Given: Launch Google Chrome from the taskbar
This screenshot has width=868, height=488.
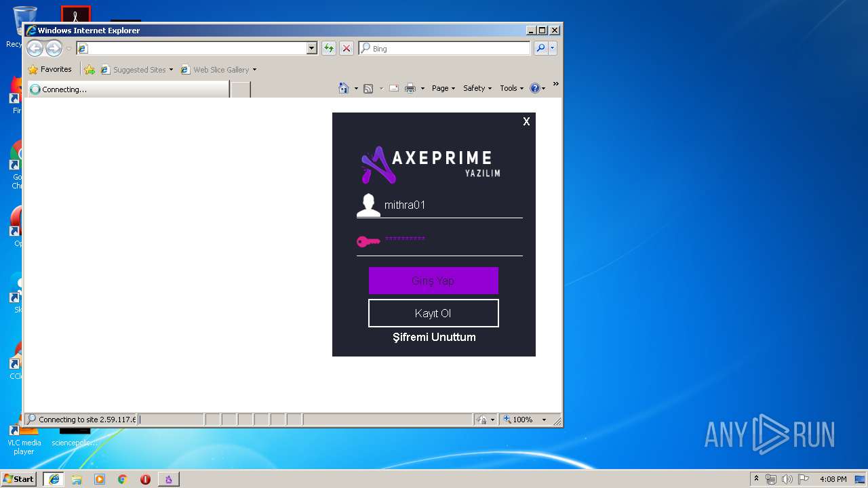Looking at the screenshot, I should pos(123,479).
